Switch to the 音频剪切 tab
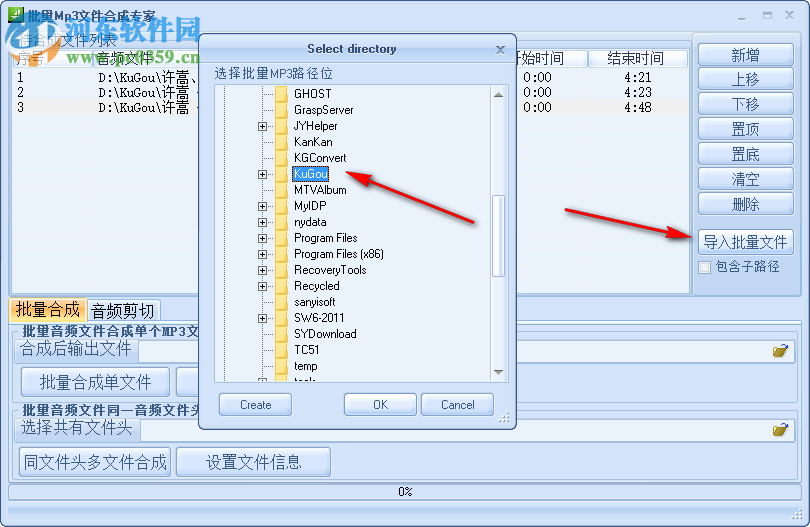 click(123, 311)
